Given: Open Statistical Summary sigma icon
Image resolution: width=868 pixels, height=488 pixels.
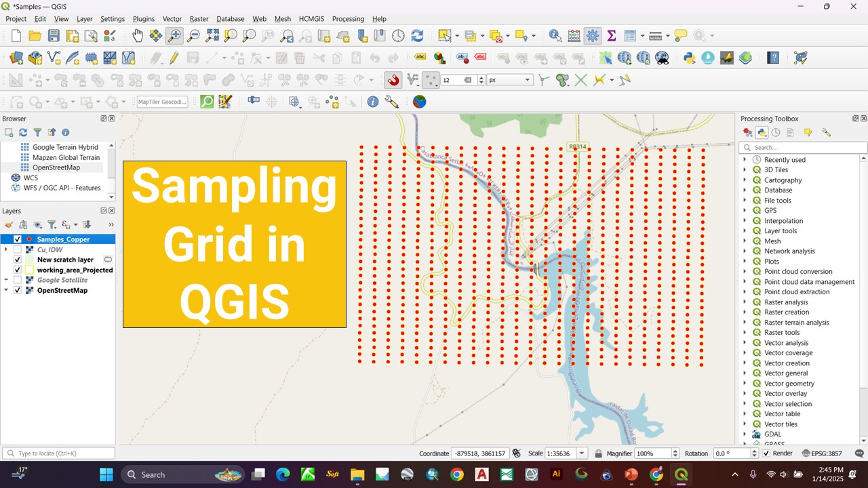Looking at the screenshot, I should pyautogui.click(x=611, y=36).
